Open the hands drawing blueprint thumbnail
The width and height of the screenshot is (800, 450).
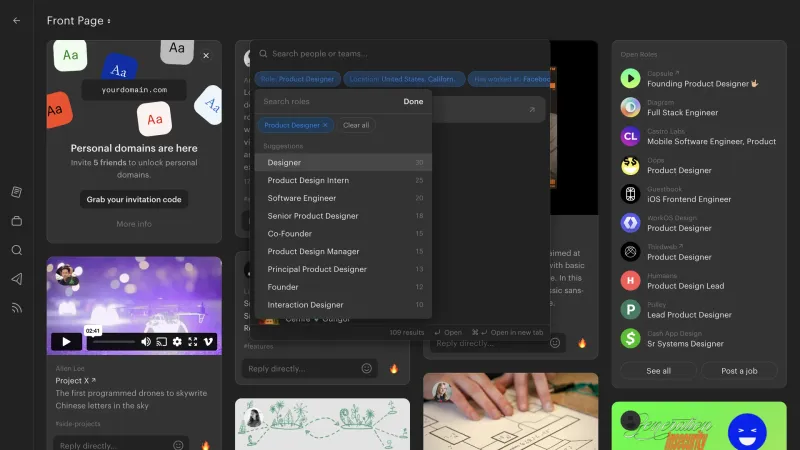click(x=510, y=411)
